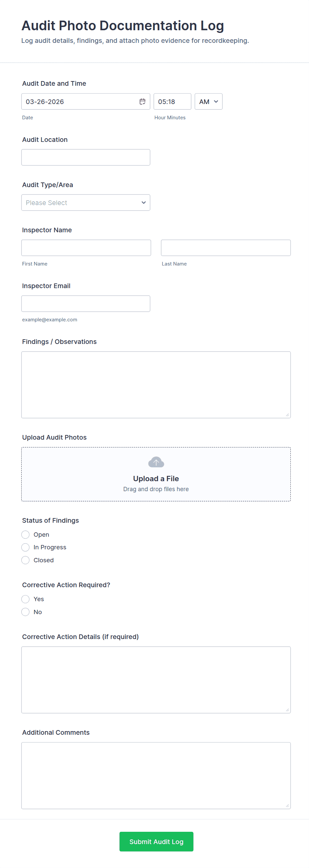Focus the Audit Location text field

point(86,158)
